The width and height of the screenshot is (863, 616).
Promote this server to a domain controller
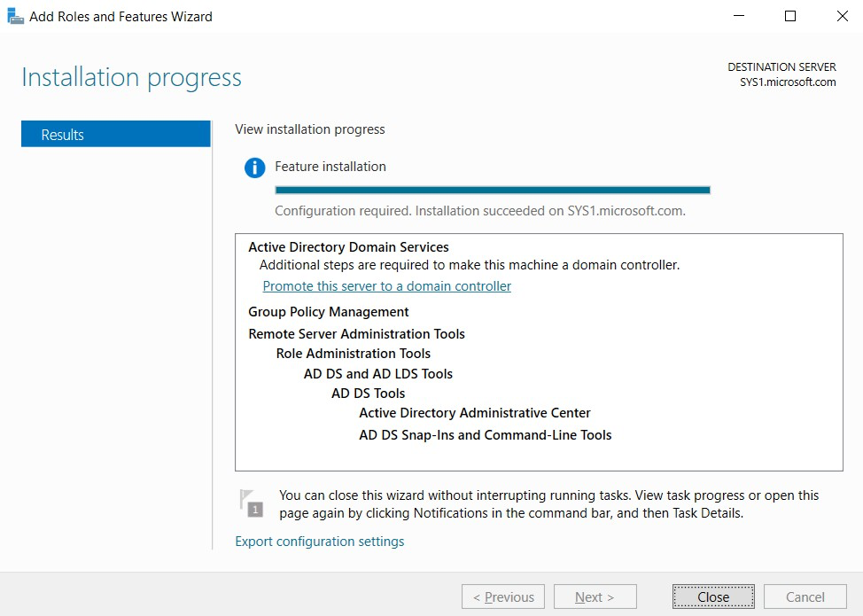pos(387,286)
